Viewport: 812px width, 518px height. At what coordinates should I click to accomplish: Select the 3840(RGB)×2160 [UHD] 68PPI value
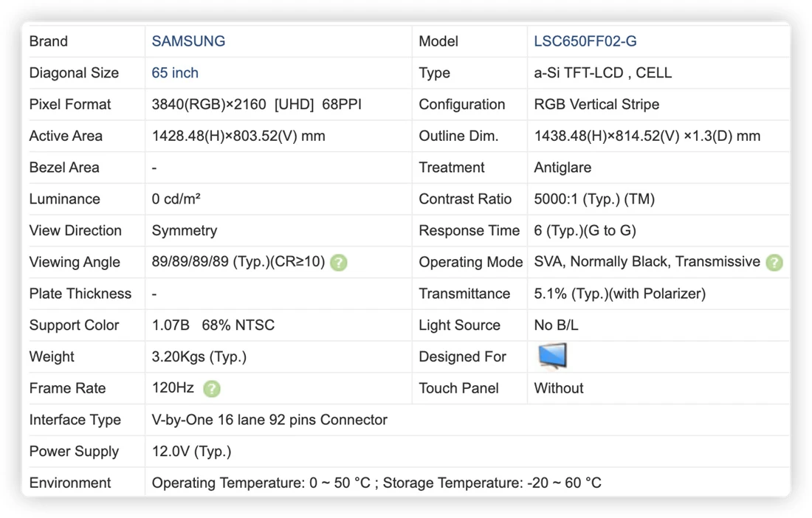(x=256, y=105)
